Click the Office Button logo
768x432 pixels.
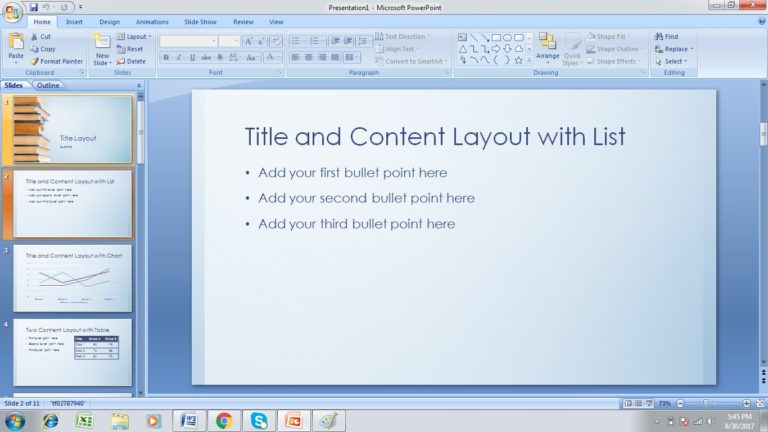pos(13,12)
